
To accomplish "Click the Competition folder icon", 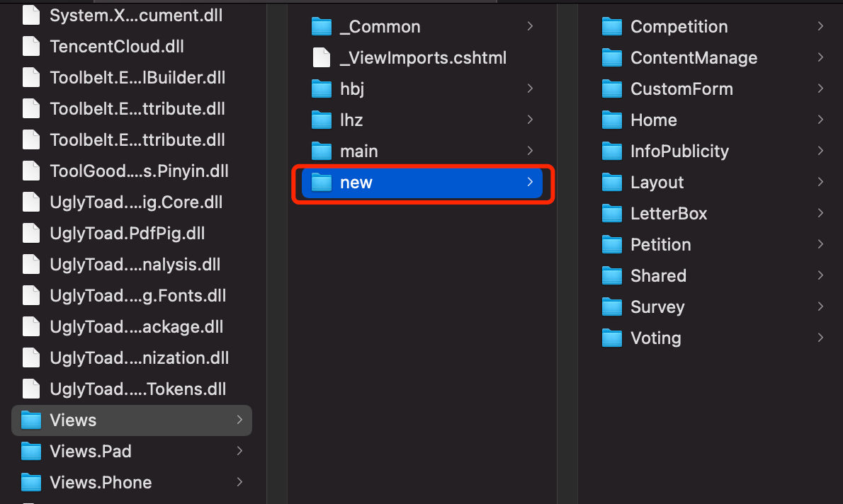I will 611,27.
